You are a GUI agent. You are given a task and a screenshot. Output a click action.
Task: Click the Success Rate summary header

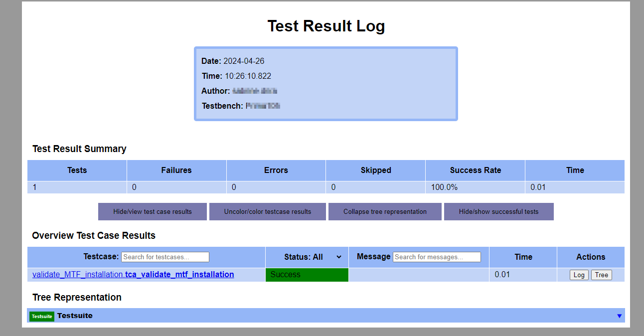pyautogui.click(x=475, y=170)
